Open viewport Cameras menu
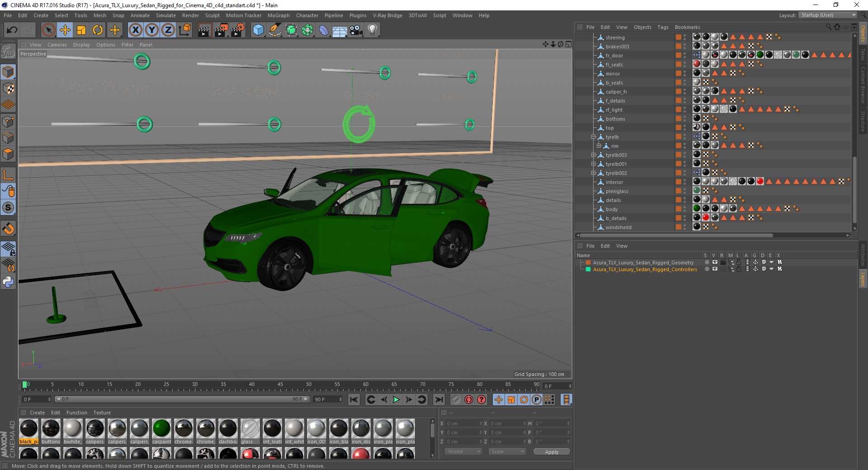Viewport: 868px width, 470px height. pos(57,45)
